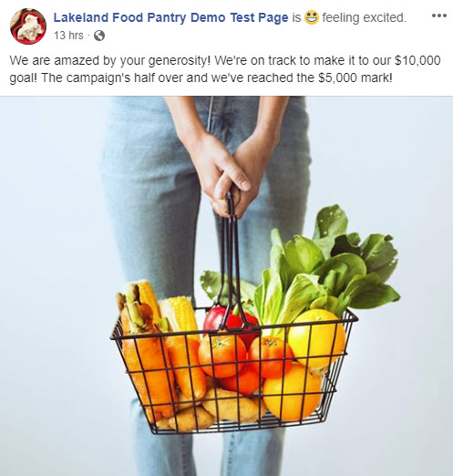Click the post text about generosity
453x476 pixels.
225,69
